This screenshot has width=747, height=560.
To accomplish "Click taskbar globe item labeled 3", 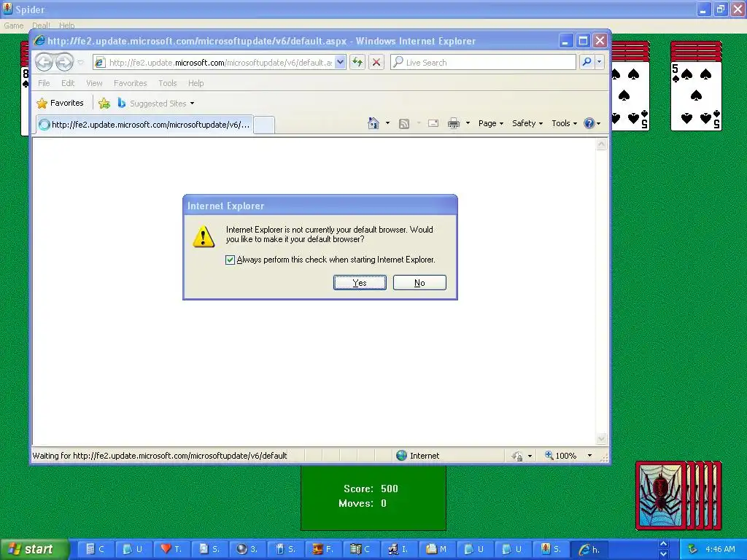I will 247,549.
